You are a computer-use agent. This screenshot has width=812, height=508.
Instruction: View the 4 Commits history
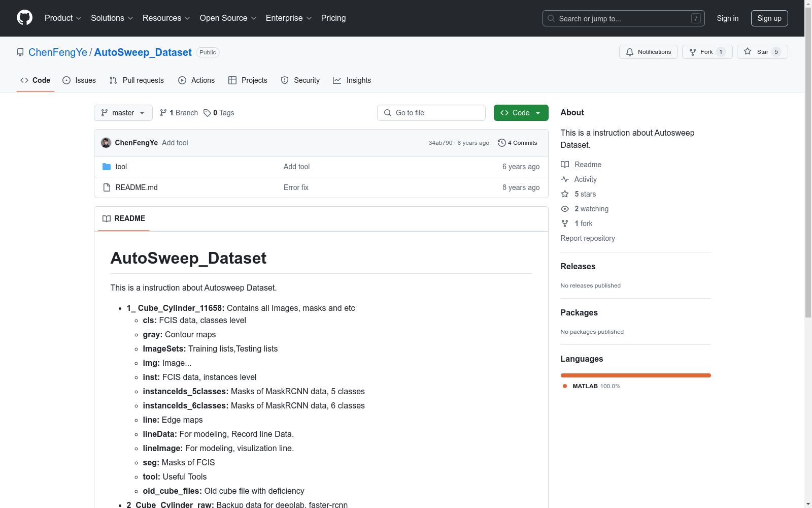(518, 143)
